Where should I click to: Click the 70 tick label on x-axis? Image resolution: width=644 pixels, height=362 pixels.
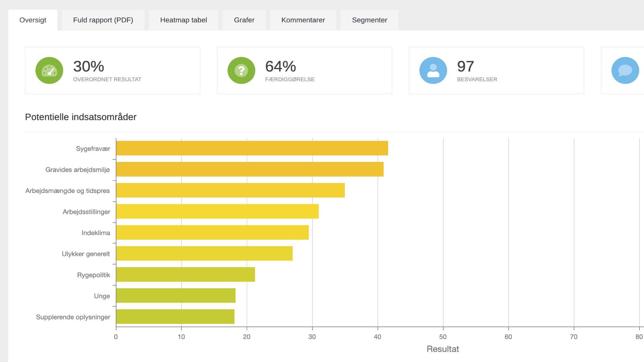(x=574, y=337)
